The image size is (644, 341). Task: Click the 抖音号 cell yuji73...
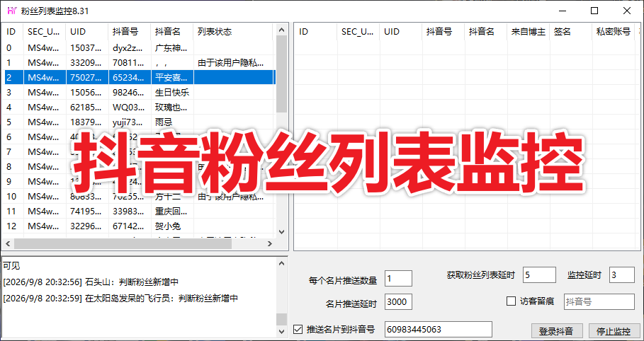[128, 122]
